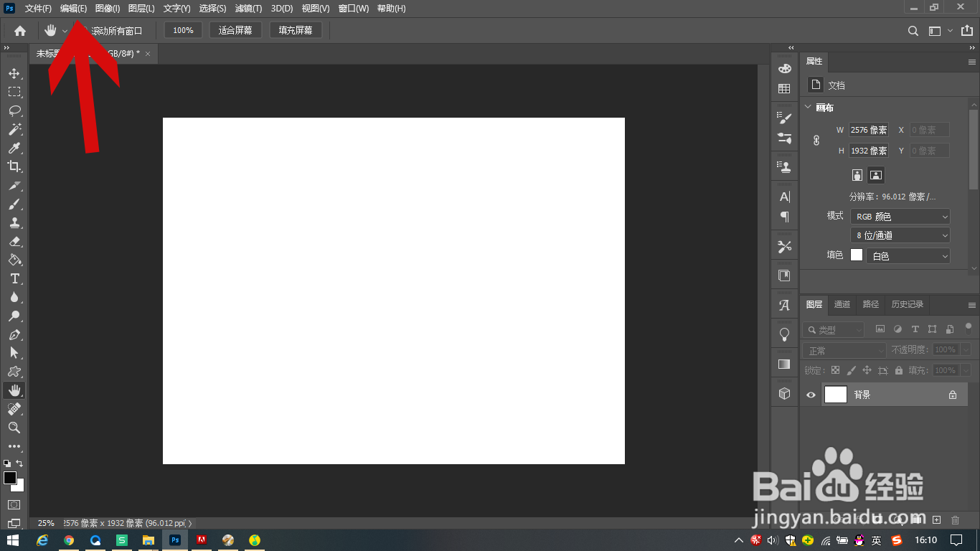Swap foreground and background colors
Image resolution: width=980 pixels, height=551 pixels.
click(x=20, y=463)
